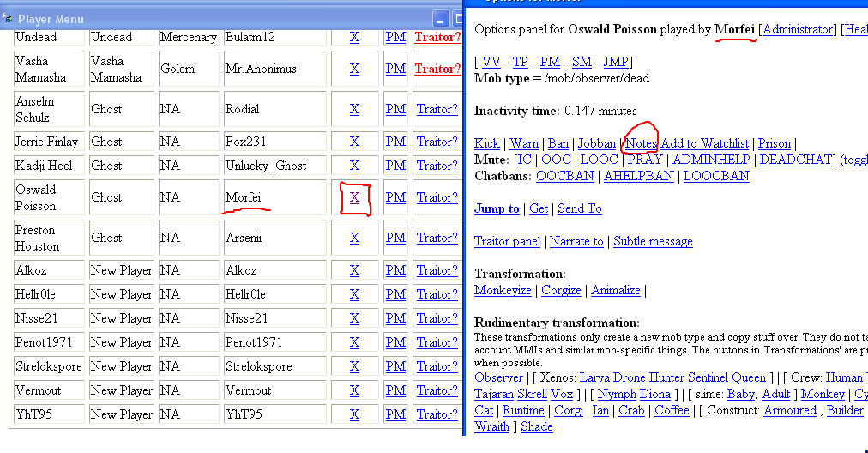The image size is (868, 453).
Task: Select the Shade transformation
Action: pos(536,426)
